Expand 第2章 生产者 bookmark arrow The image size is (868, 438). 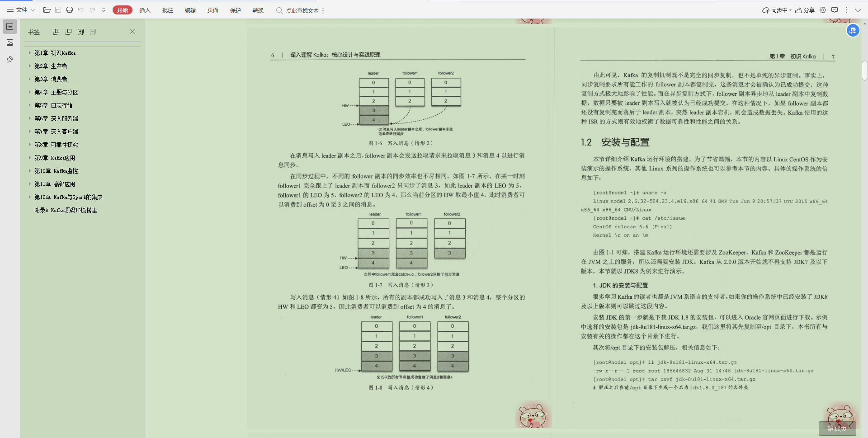click(x=30, y=66)
